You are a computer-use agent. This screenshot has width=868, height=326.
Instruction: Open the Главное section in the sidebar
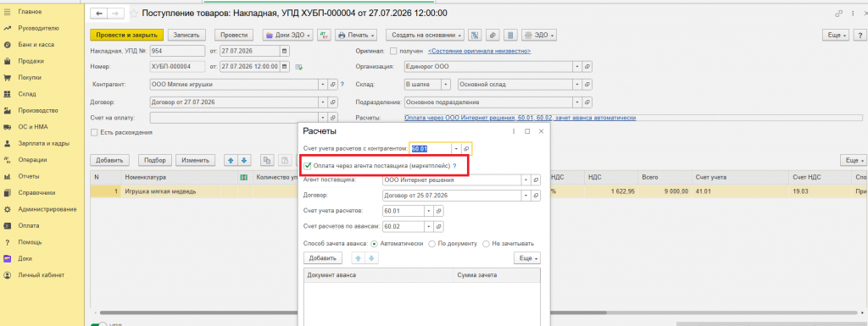coord(30,12)
